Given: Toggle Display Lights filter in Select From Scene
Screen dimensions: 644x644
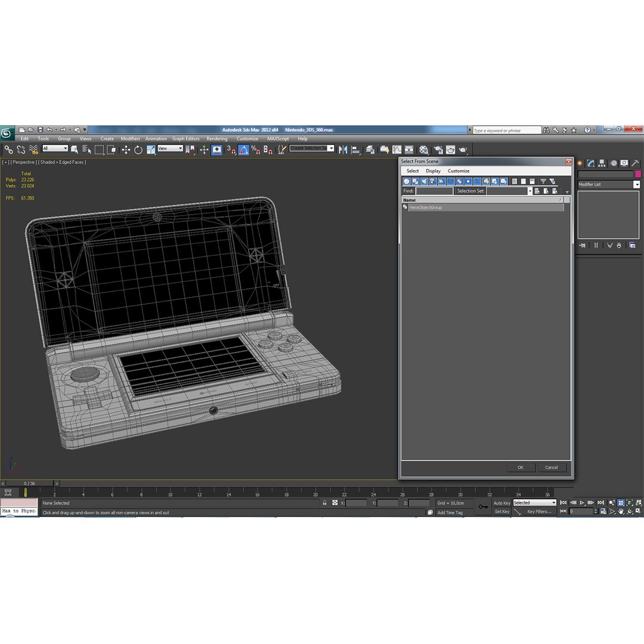Looking at the screenshot, I should (x=425, y=181).
